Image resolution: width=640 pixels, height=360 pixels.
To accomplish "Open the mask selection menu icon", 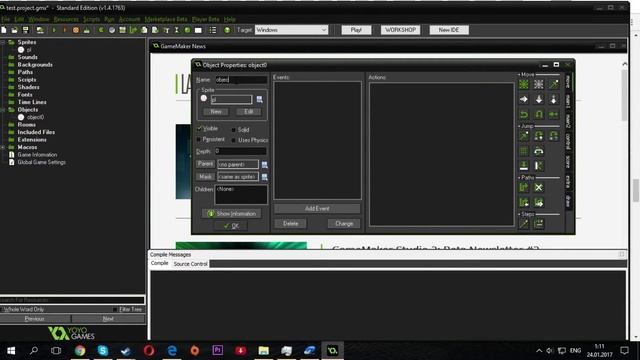I will click(264, 177).
